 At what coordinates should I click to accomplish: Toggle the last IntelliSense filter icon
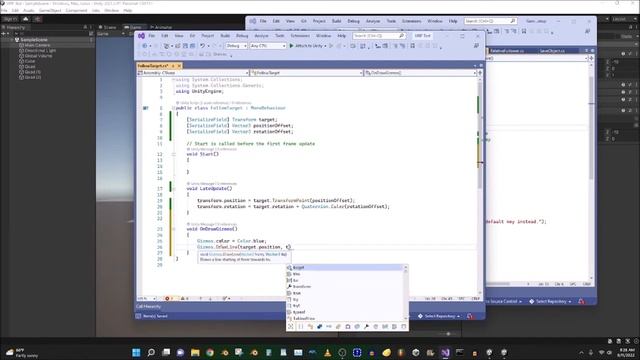[x=404, y=327]
